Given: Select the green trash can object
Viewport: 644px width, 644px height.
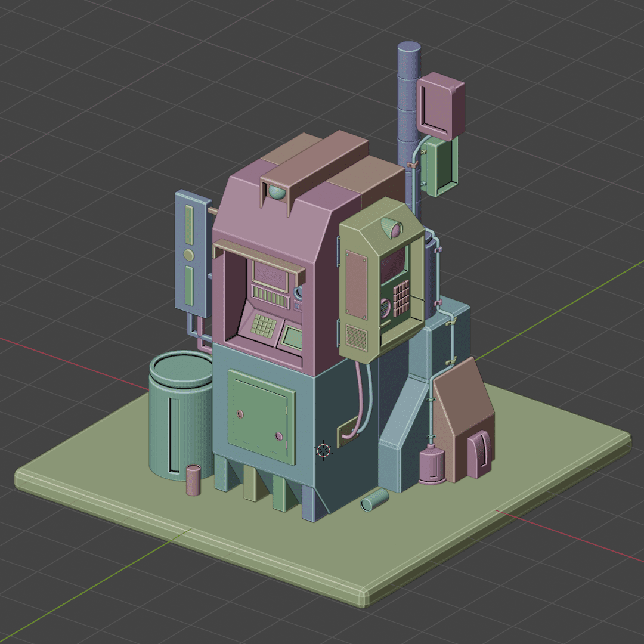Looking at the screenshot, I should pos(181,415).
